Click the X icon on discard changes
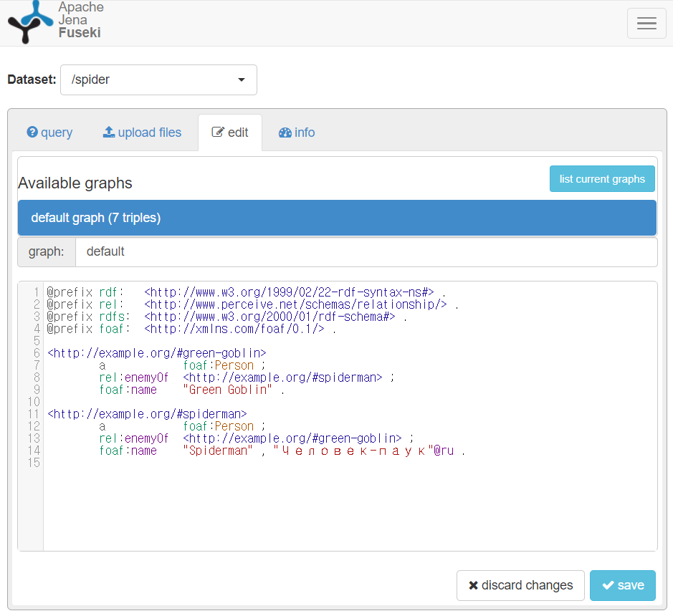Screen dimensions: 673x616 pos(474,585)
